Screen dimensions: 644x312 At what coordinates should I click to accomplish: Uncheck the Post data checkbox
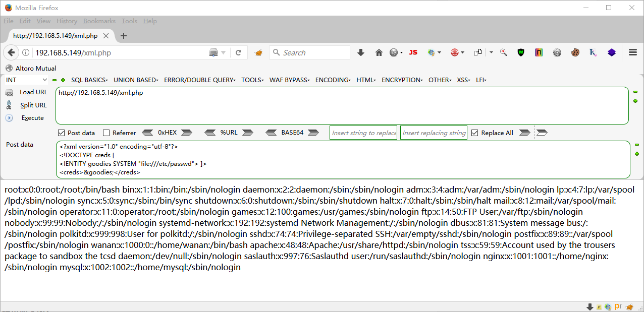[62, 133]
